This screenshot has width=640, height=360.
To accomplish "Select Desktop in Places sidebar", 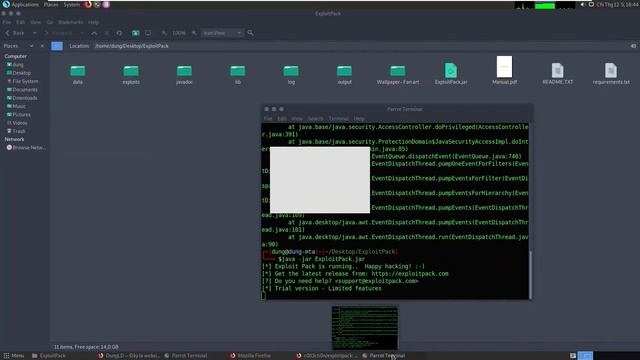I will point(19,73).
